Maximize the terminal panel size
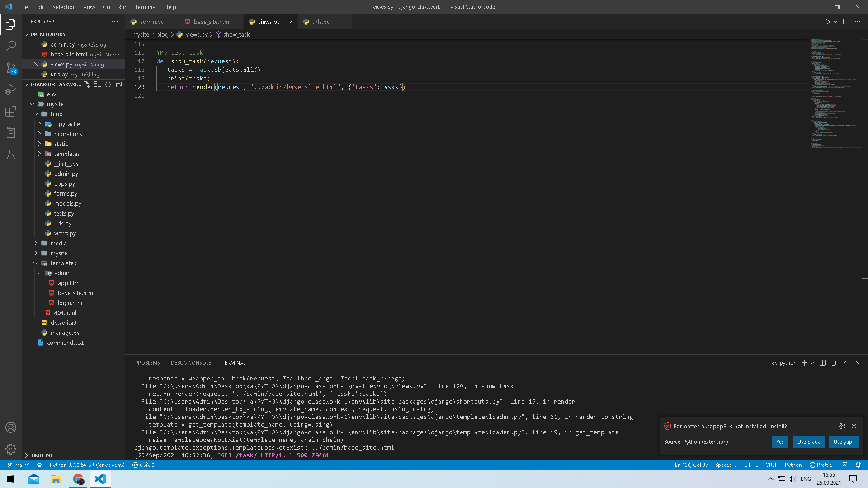This screenshot has height=488, width=868. click(846, 363)
